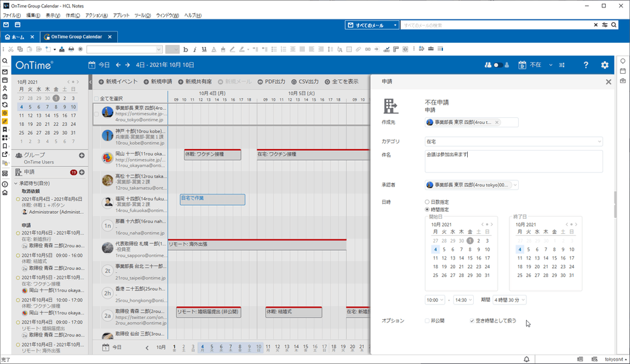Go to next week with right arrow

(127, 65)
